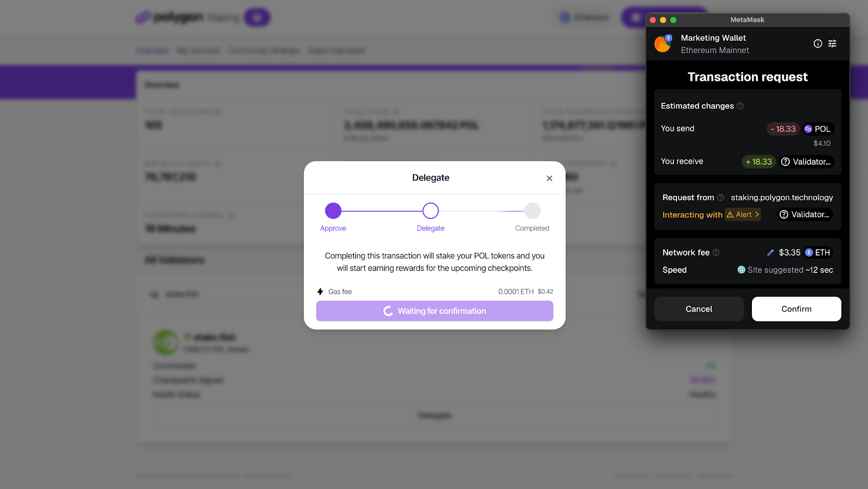The image size is (868, 489).
Task: Confirm the transaction request
Action: (x=796, y=309)
